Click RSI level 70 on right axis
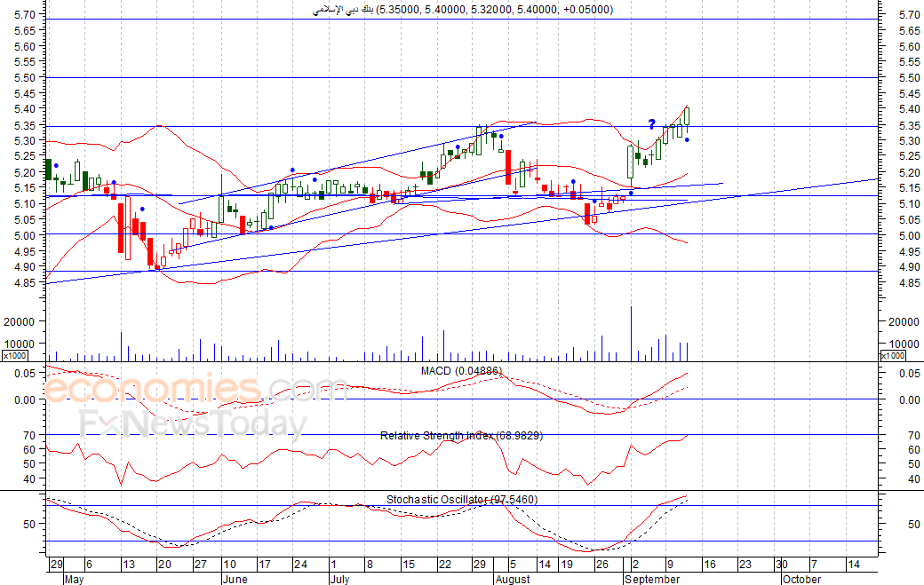This screenshot has height=585, width=924. click(913, 436)
